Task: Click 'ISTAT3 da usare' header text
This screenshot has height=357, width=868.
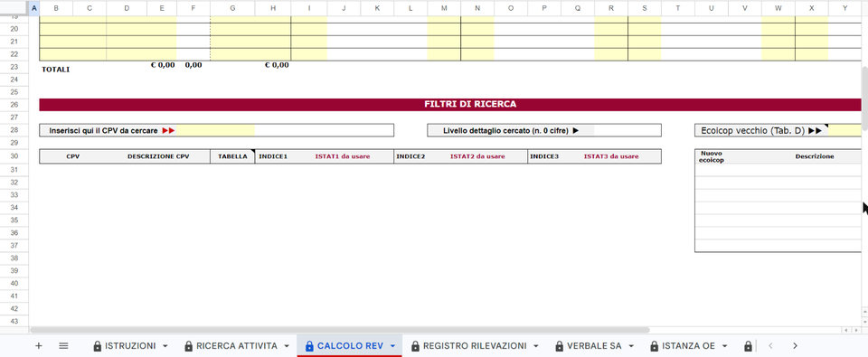Action: click(611, 156)
